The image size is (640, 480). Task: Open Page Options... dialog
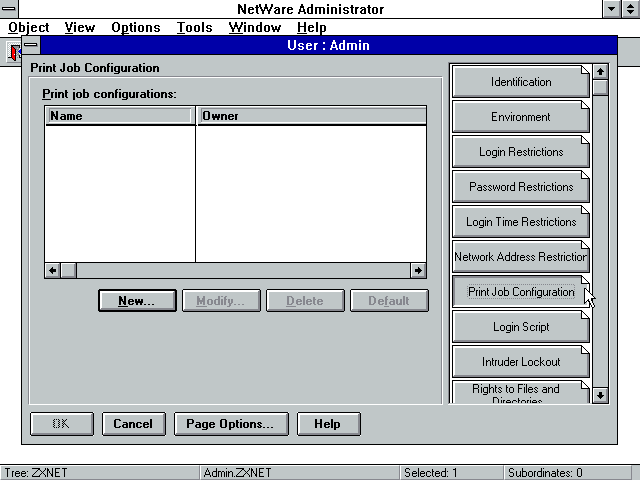click(231, 424)
